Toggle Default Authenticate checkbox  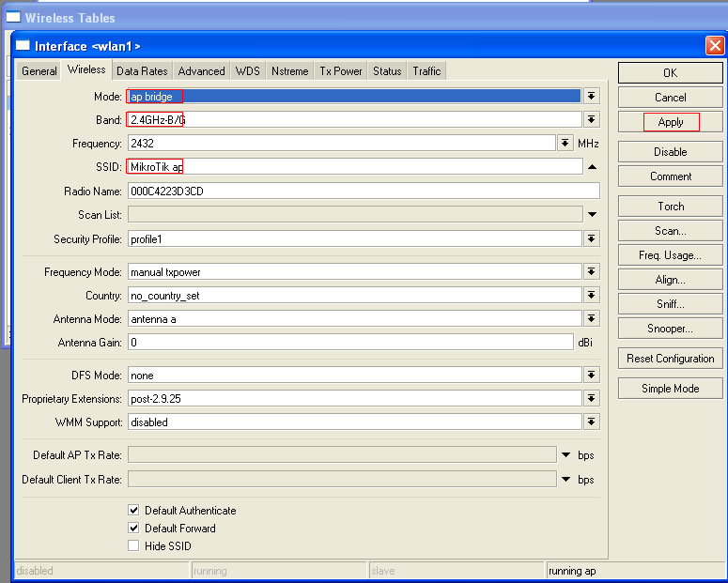coord(133,510)
